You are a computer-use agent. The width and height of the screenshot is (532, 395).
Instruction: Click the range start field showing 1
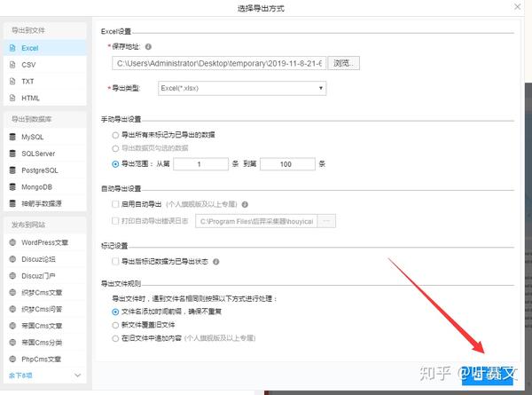coord(201,164)
